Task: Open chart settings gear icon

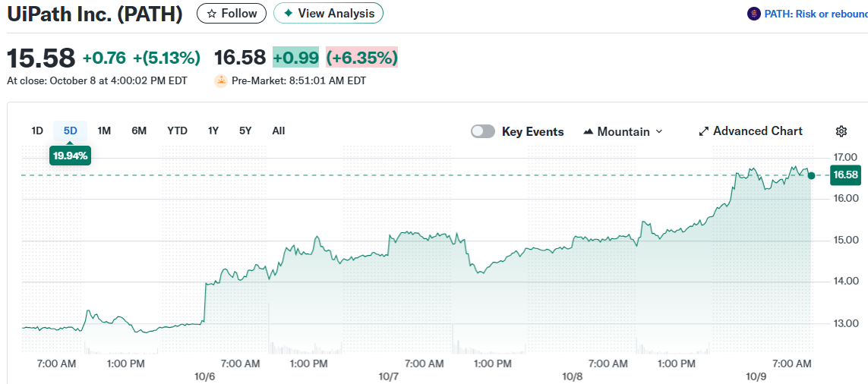Action: [841, 131]
